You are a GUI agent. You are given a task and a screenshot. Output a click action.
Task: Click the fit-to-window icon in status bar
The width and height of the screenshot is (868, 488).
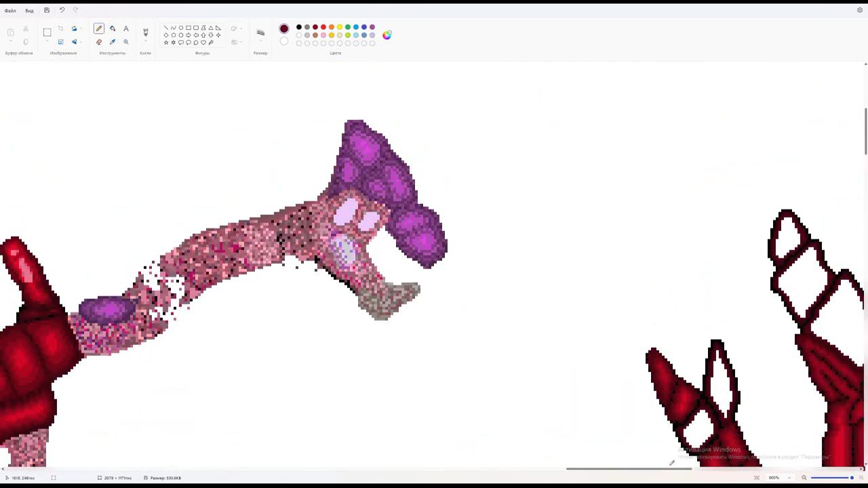pos(757,477)
